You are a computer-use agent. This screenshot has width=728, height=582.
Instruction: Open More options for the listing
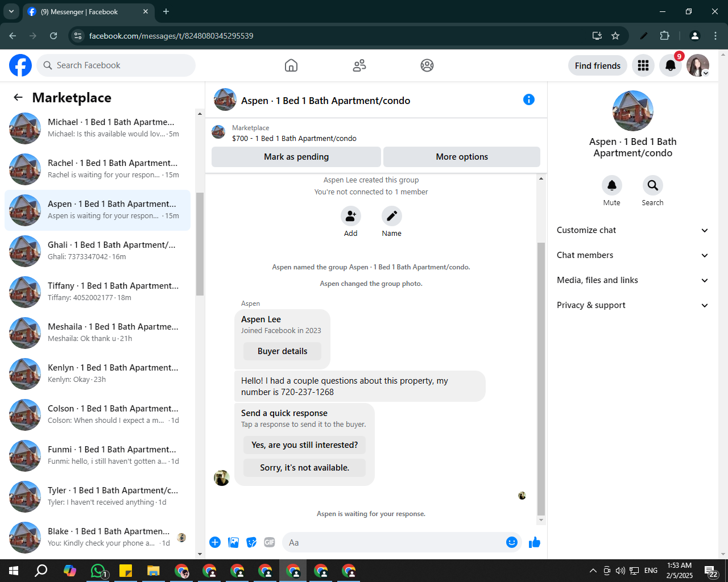tap(462, 157)
